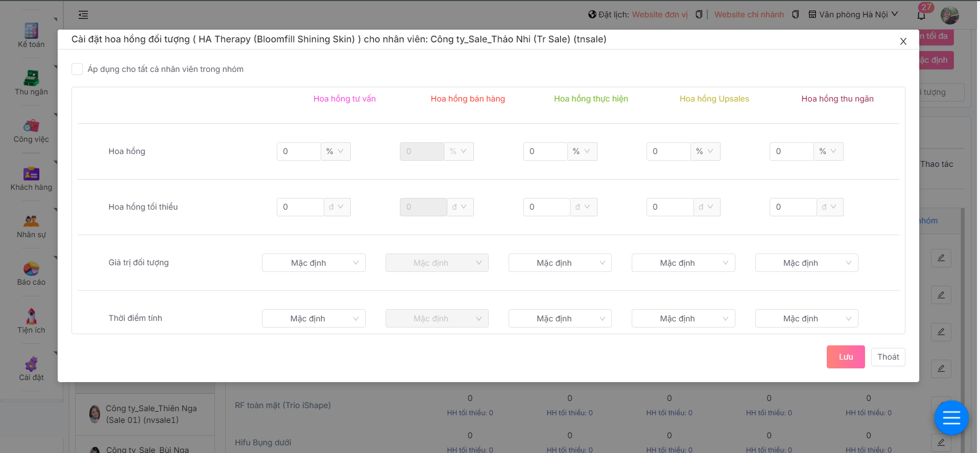Open the Tiện ích utilities icon

(31, 321)
